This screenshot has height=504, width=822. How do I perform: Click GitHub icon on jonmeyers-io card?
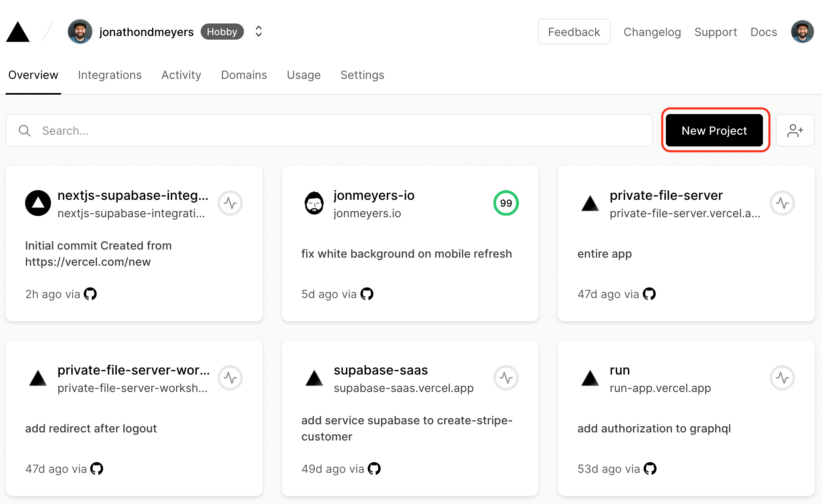pyautogui.click(x=367, y=294)
